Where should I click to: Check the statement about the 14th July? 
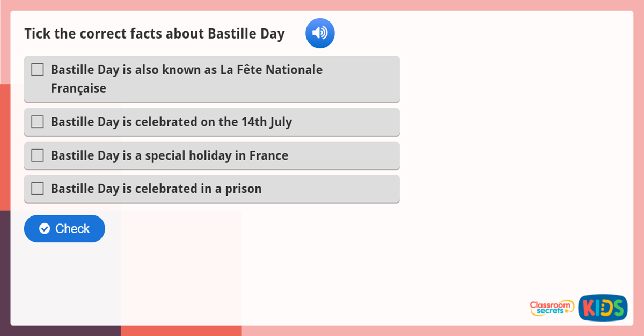37,122
